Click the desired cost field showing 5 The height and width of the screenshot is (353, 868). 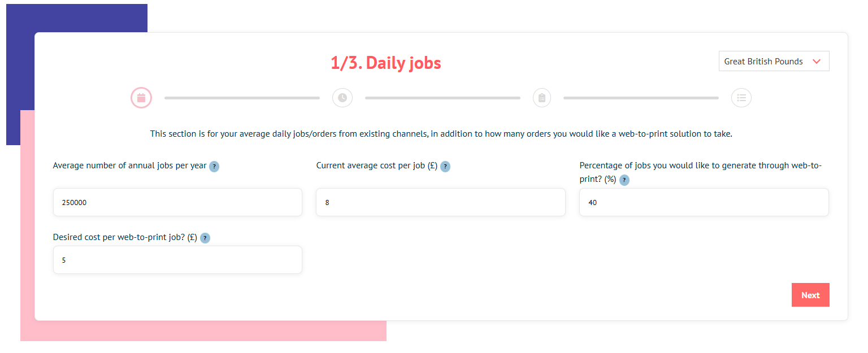pyautogui.click(x=177, y=260)
